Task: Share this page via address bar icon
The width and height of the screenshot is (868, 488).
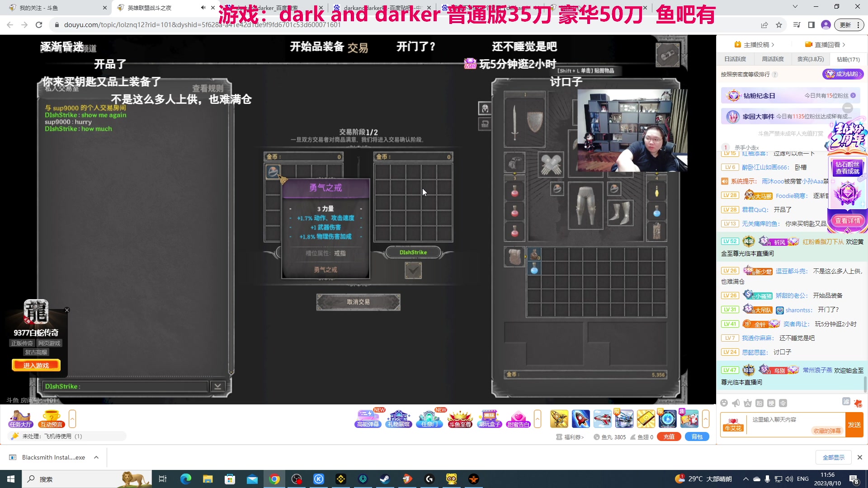Action: [764, 25]
